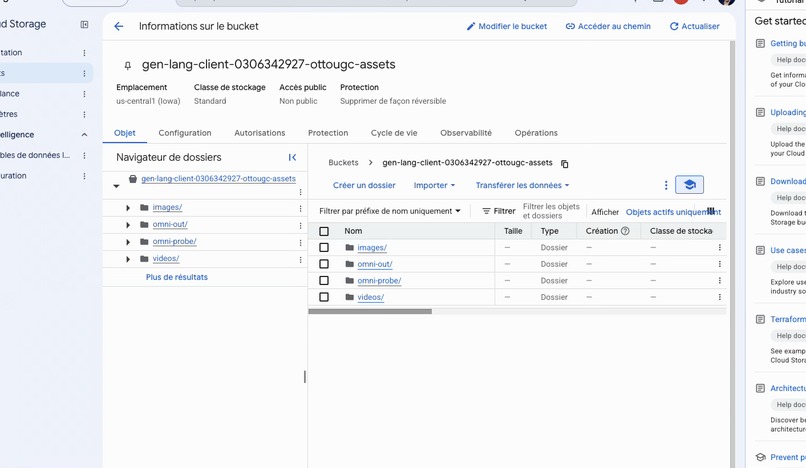Open more actions for videos/ table row
The image size is (806, 468).
click(x=720, y=297)
